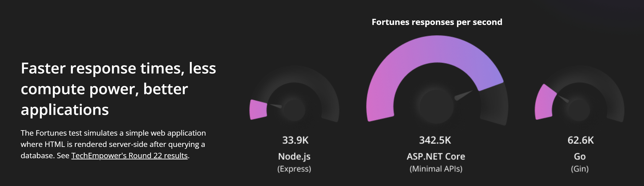Image resolution: width=644 pixels, height=186 pixels.
Task: Click the needle on the Go gauge
Action: (563, 99)
